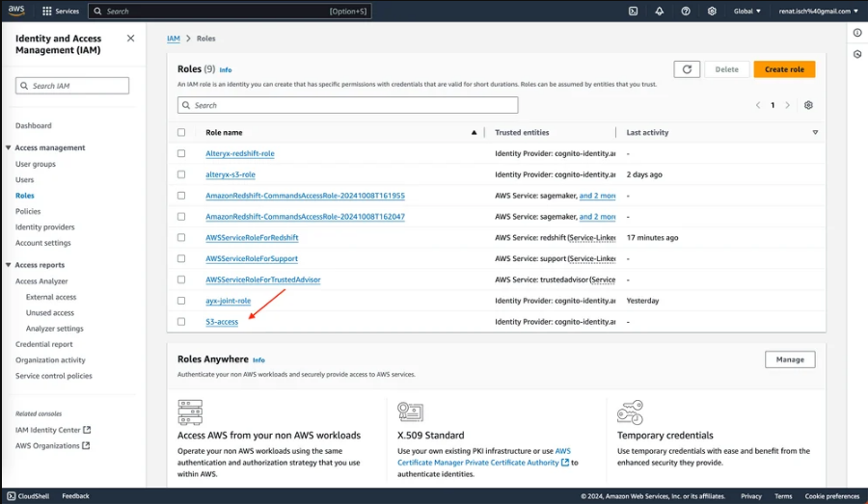Viewport: 868px width, 504px height.
Task: Open Cookie preferences in footer
Action: [832, 496]
